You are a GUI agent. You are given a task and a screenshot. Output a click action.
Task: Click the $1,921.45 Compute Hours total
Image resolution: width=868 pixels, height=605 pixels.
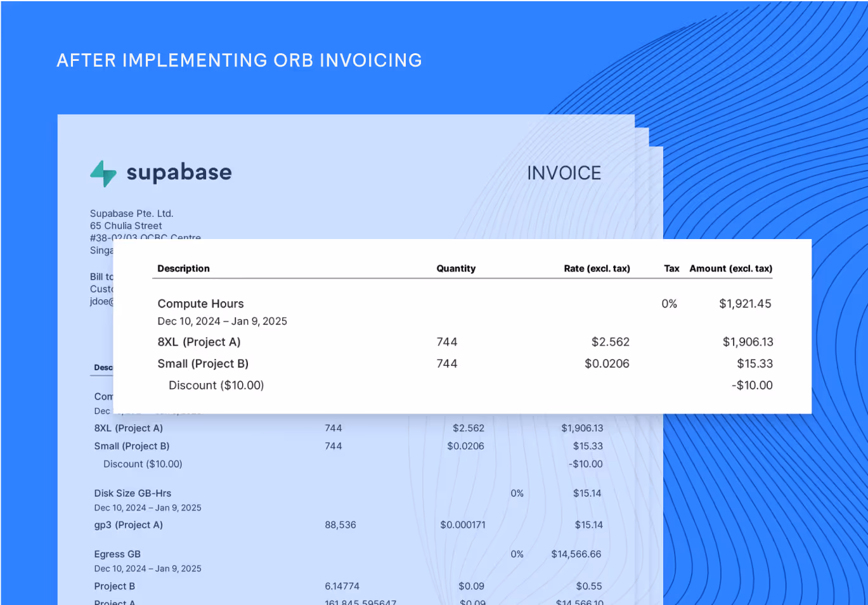point(745,304)
